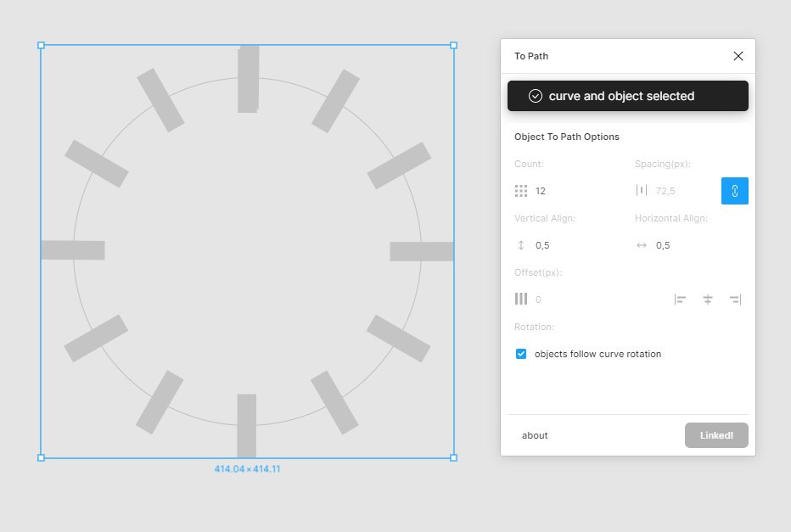Click the 414.04 × 414.11 size label
The image size is (791, 532).
pyautogui.click(x=247, y=469)
